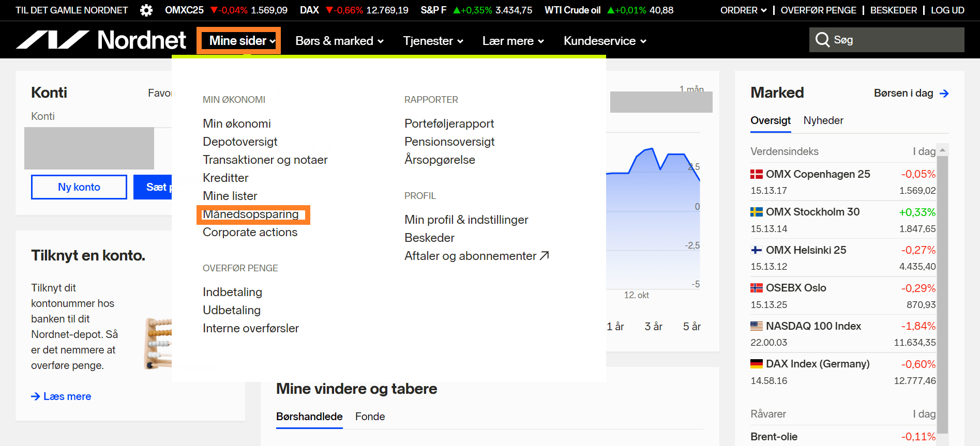The height and width of the screenshot is (446, 980).
Task: Open the ORDRER dropdown in top bar
Action: point(743,10)
